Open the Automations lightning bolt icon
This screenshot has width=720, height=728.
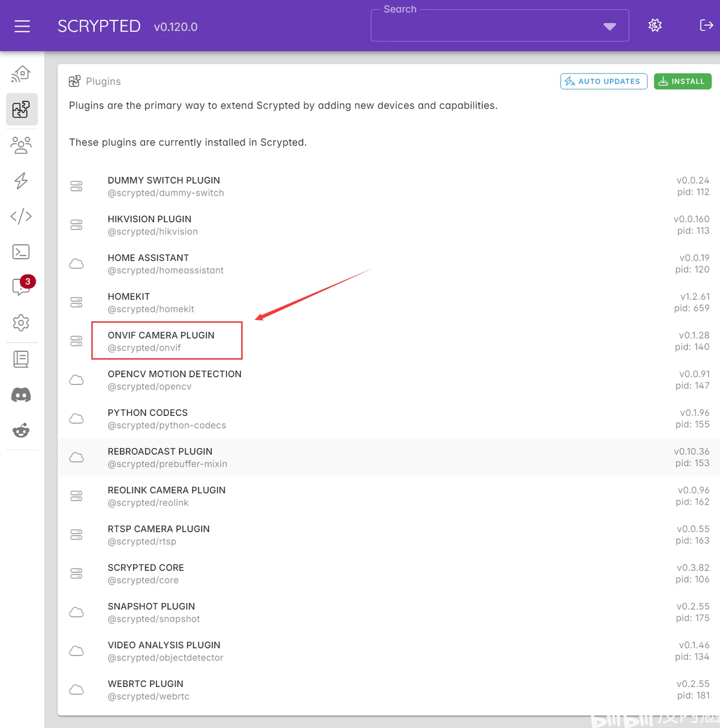point(21,180)
